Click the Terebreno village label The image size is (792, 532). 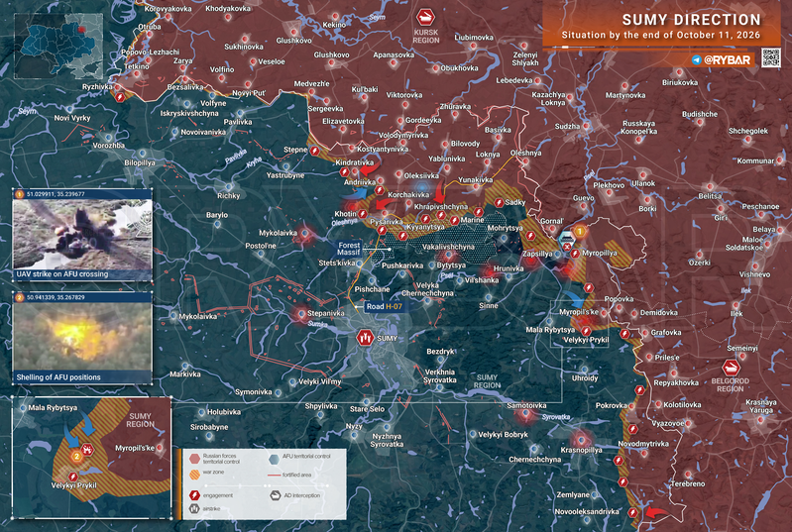tap(688, 483)
